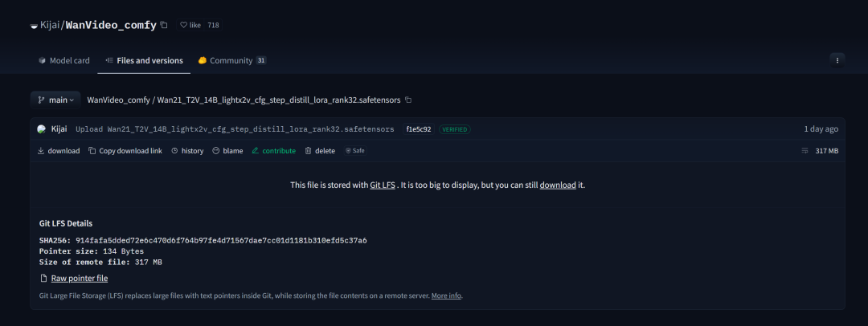Select the 1 day ago timestamp
868x326 pixels.
point(821,129)
